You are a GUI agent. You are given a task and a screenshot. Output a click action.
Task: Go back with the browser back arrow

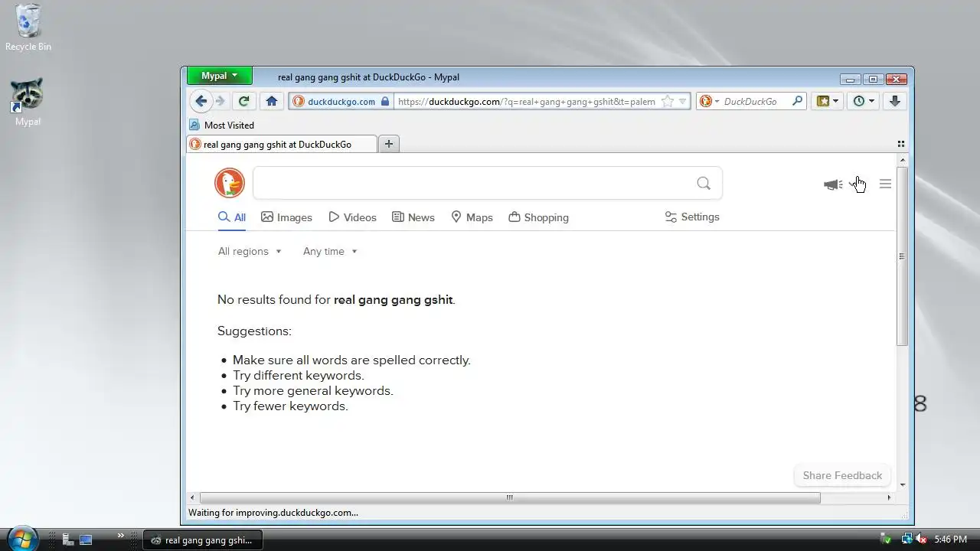pyautogui.click(x=201, y=101)
